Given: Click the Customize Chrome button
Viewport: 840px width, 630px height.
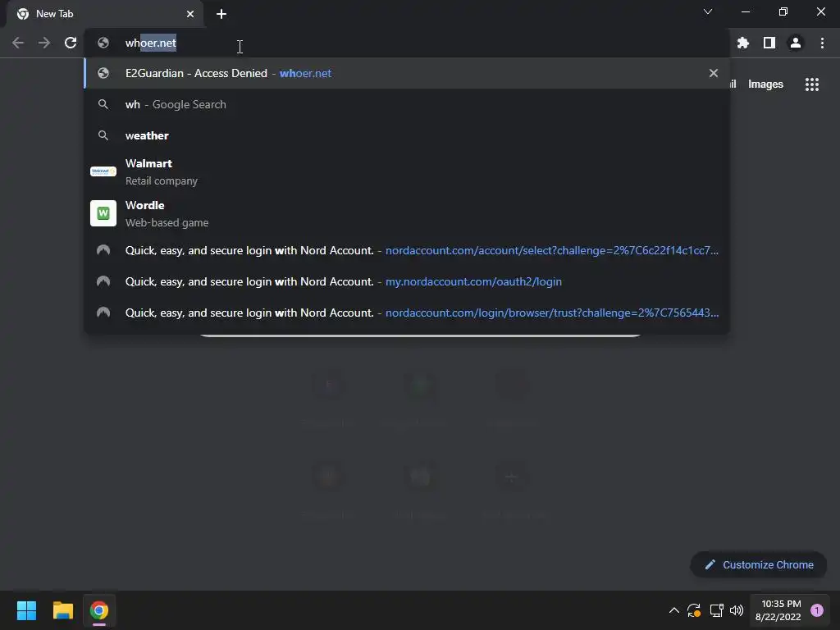Looking at the screenshot, I should (x=759, y=564).
